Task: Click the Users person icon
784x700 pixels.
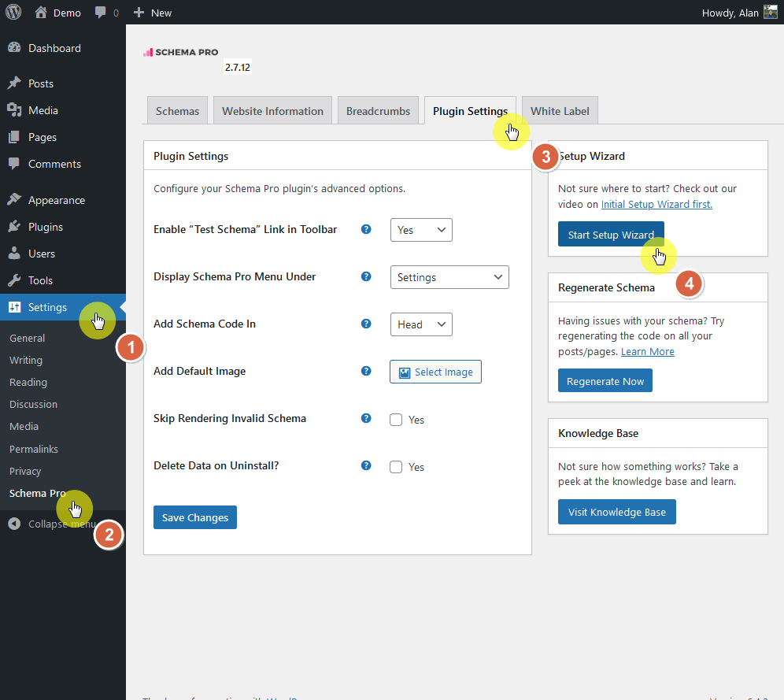Action: (x=14, y=254)
